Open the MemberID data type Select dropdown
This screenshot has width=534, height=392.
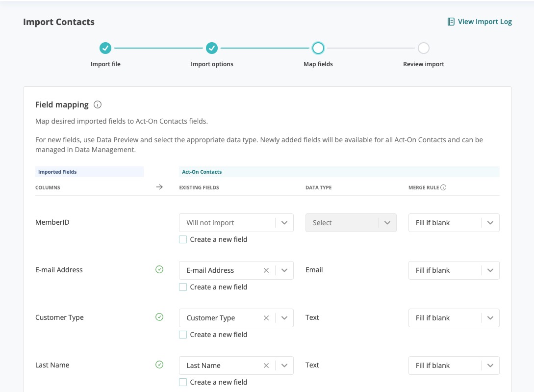351,223
